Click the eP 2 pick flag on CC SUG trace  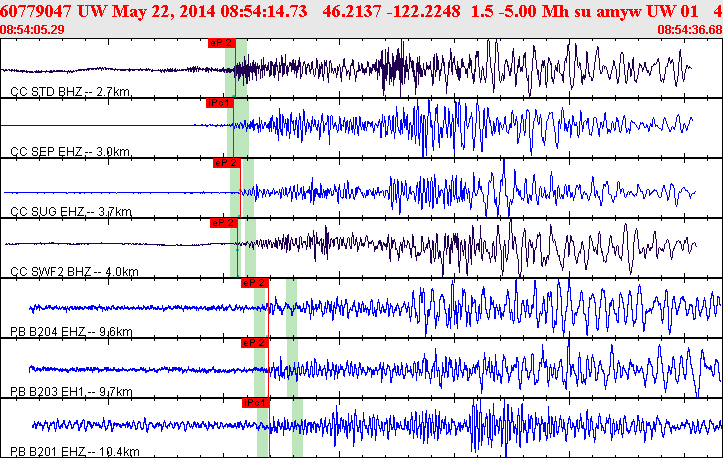coord(226,163)
